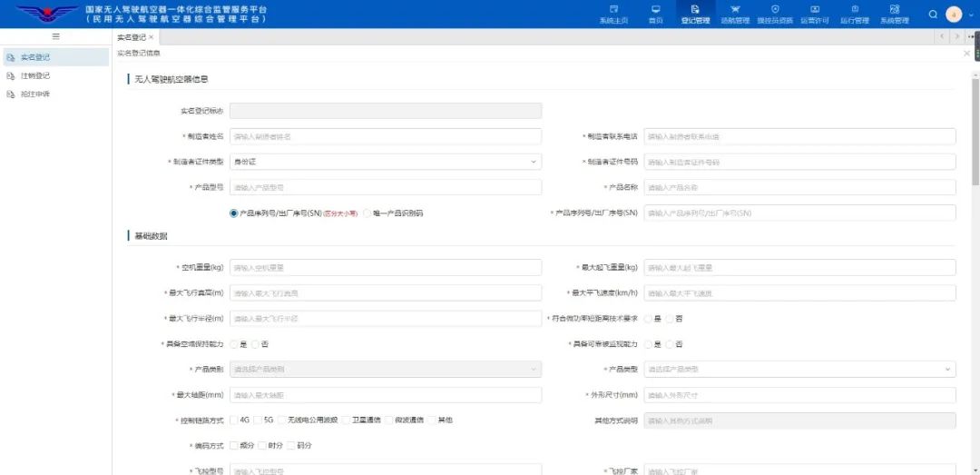The width and height of the screenshot is (980, 475).
Task: Click the 最大平飞速度(km/h) input field
Action: (x=799, y=292)
